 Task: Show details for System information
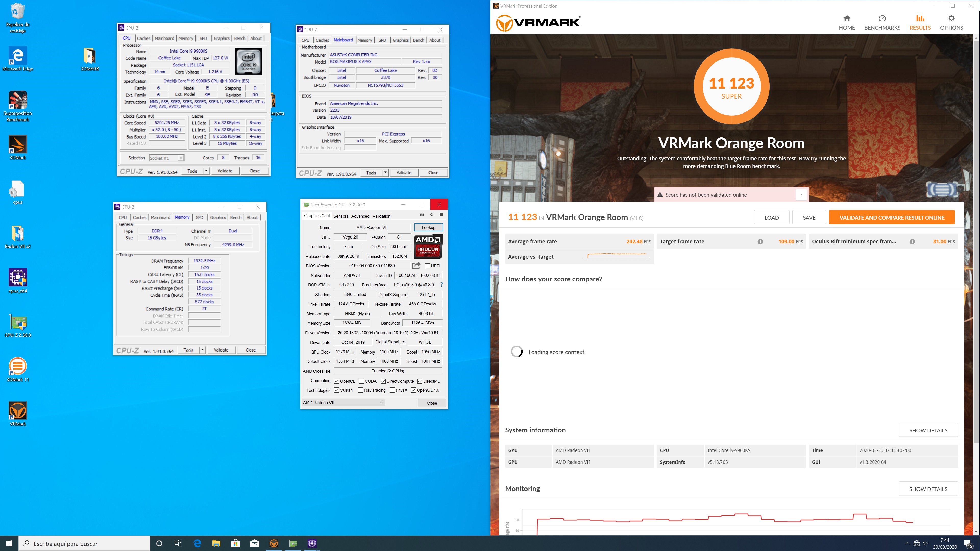coord(928,430)
